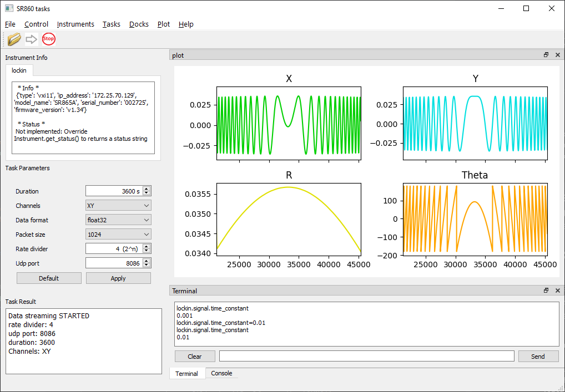The image size is (565, 392).
Task: Send the terminal command
Action: coord(538,356)
